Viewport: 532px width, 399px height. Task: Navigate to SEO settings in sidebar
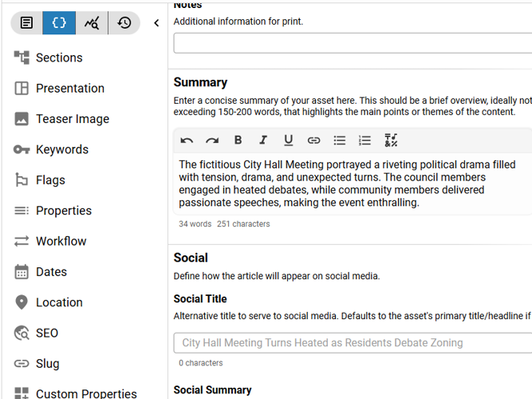[x=47, y=333]
